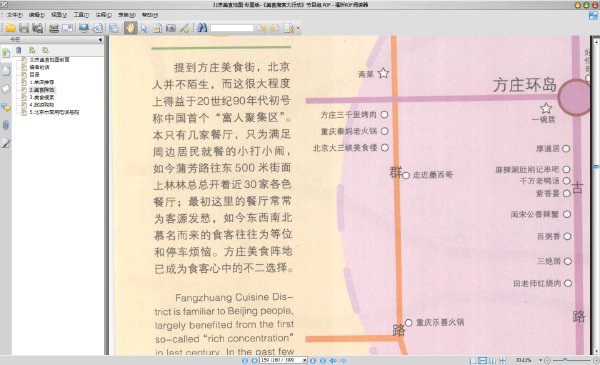Switch to continuous facing layout

(502, 360)
